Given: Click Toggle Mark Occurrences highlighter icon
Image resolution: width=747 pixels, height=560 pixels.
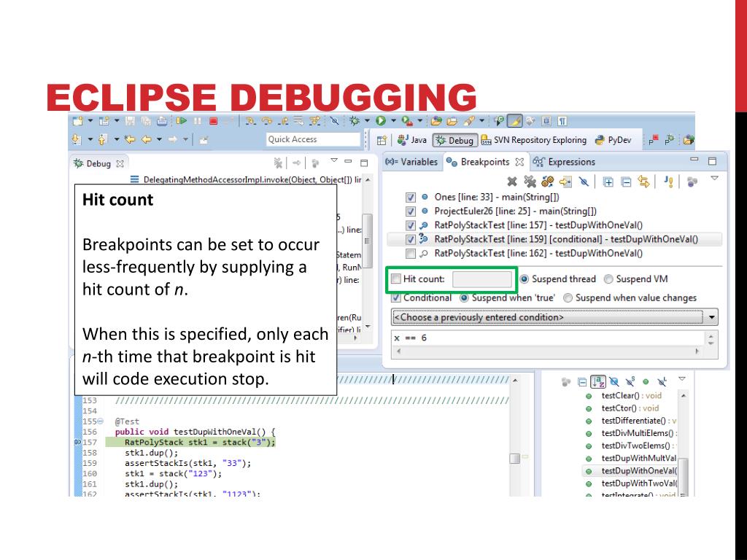Looking at the screenshot, I should click(x=514, y=121).
